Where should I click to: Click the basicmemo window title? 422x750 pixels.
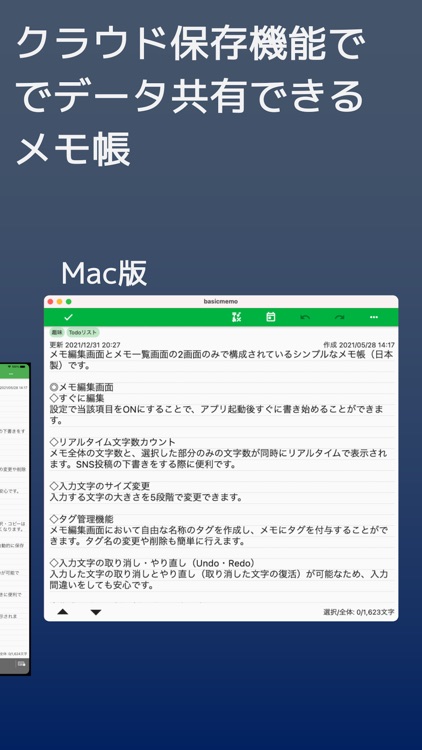(x=221, y=302)
